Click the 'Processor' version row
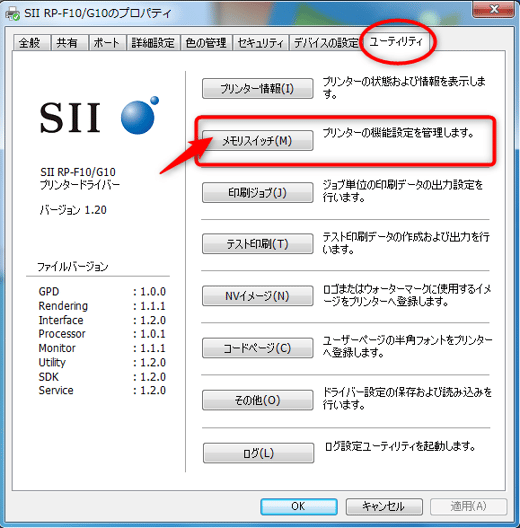 (102, 334)
